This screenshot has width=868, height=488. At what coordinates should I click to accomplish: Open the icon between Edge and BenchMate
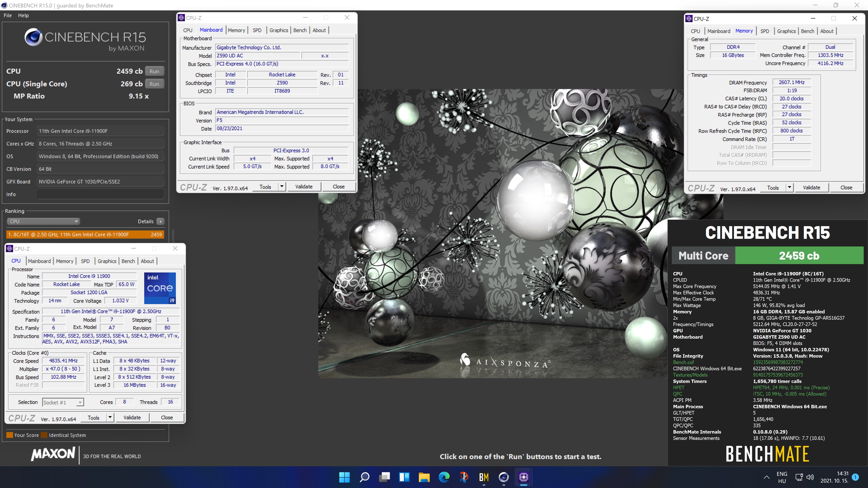464,477
